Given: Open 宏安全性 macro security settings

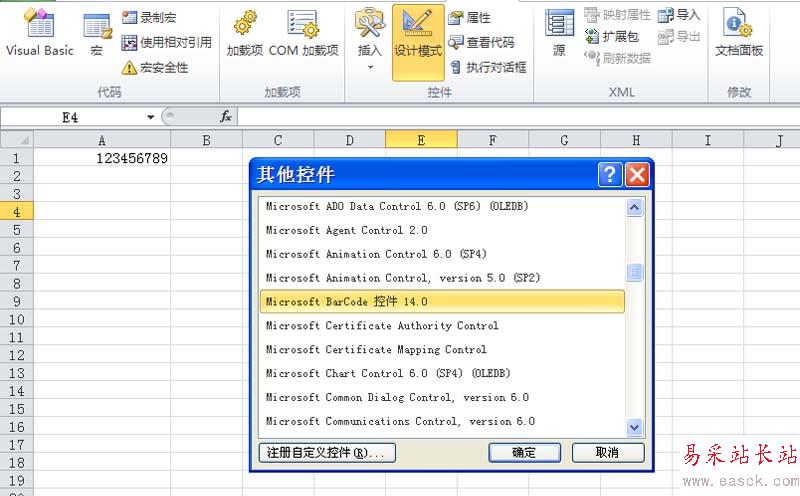Looking at the screenshot, I should pos(155,67).
